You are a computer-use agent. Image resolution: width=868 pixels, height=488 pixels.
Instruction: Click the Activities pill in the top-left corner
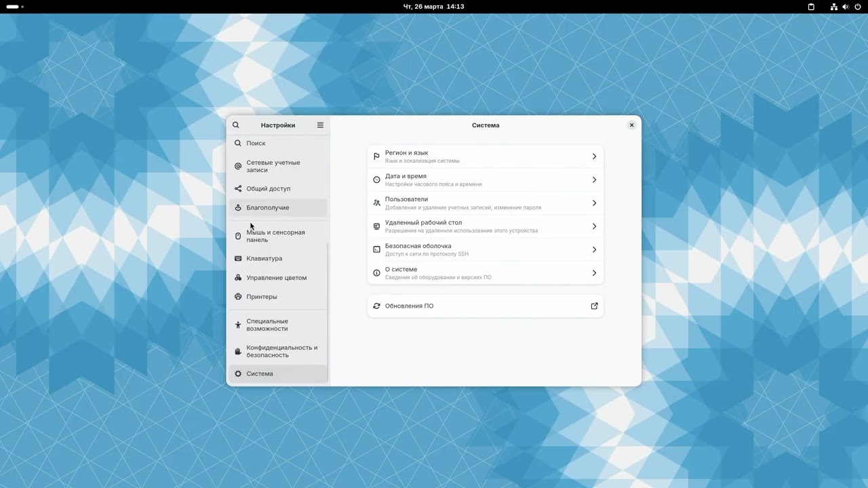(15, 7)
